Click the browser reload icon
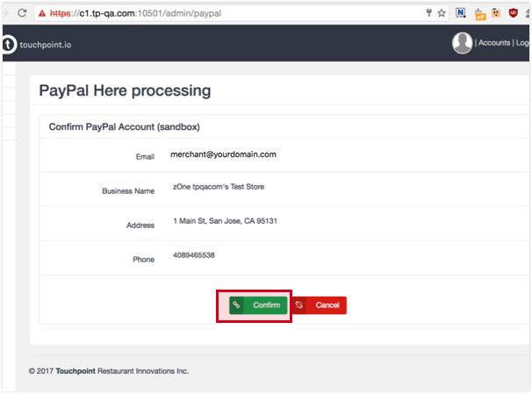The image size is (532, 394). pyautogui.click(x=22, y=13)
